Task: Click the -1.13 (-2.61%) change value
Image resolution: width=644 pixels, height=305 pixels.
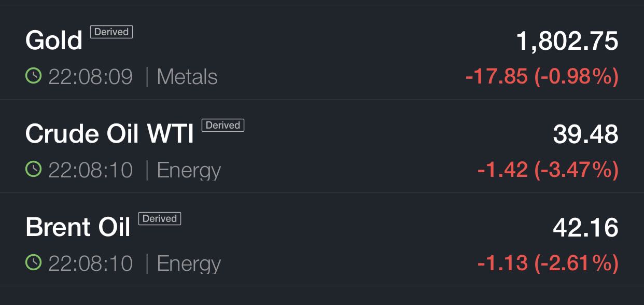Action: click(x=548, y=264)
